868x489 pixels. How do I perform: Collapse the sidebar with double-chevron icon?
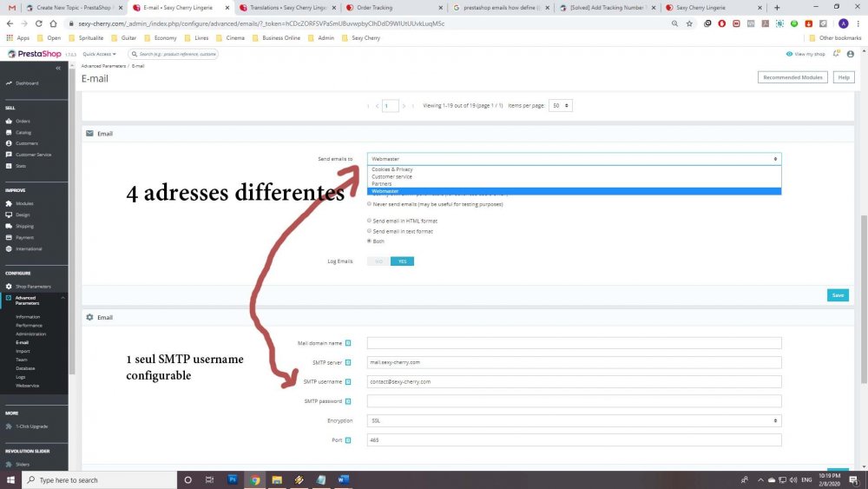pyautogui.click(x=58, y=68)
